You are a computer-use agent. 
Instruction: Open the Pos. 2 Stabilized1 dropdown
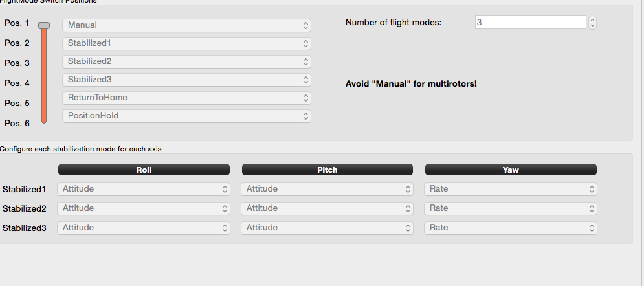coord(186,43)
